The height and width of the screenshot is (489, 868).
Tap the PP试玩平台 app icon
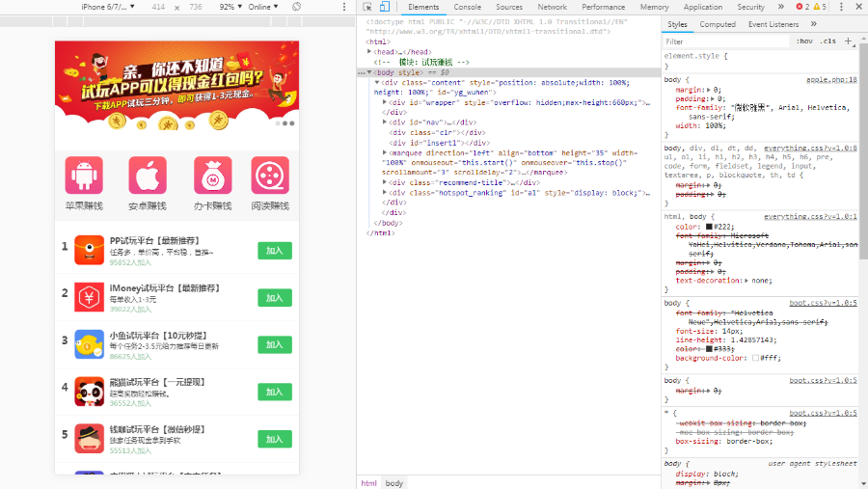point(89,250)
